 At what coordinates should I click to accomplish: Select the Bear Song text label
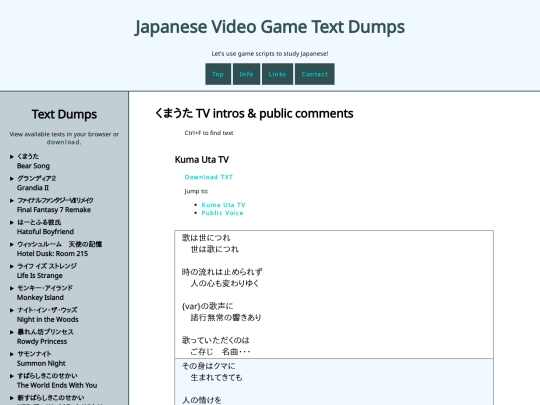click(33, 166)
